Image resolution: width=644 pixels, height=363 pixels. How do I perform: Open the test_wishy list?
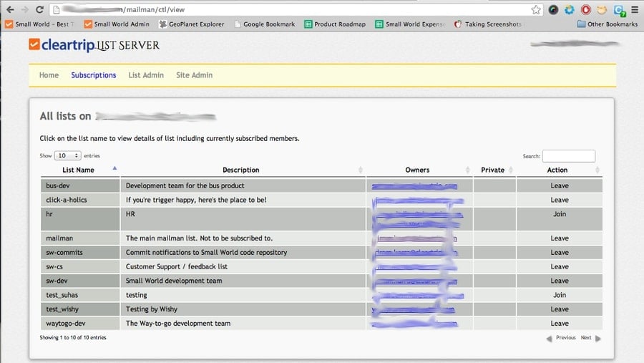click(x=62, y=309)
